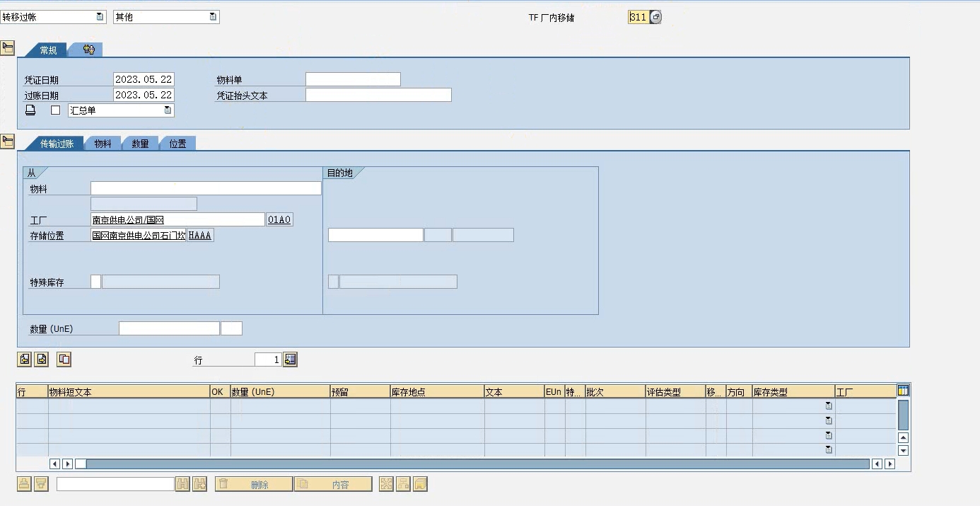
Task: Tick the print checkbox beside 汇总单
Action: click(x=56, y=110)
